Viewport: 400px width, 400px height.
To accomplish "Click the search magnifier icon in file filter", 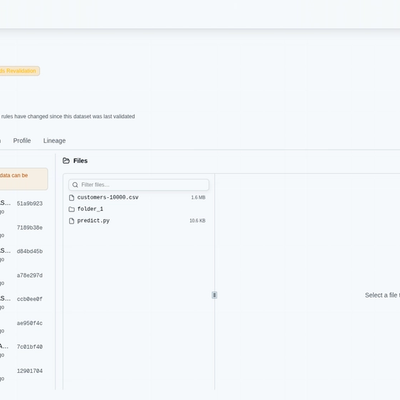I will (x=75, y=185).
